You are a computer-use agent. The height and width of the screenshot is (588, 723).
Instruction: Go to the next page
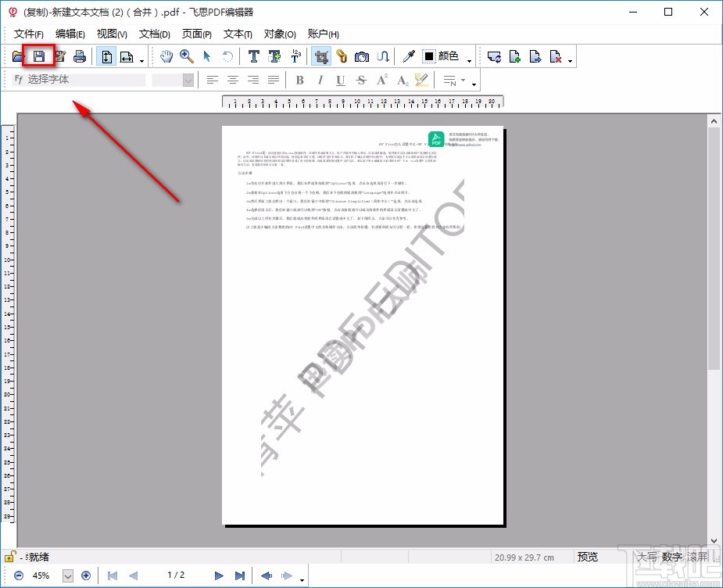pos(219,575)
